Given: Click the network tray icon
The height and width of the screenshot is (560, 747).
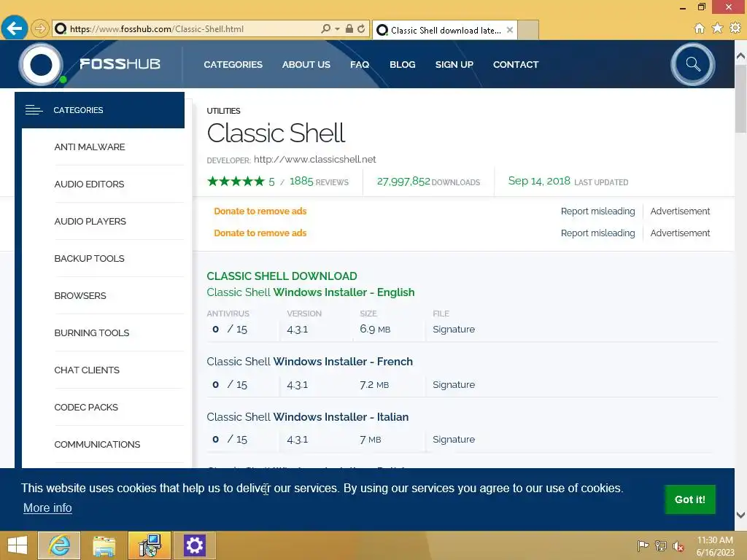Looking at the screenshot, I should [x=661, y=545].
